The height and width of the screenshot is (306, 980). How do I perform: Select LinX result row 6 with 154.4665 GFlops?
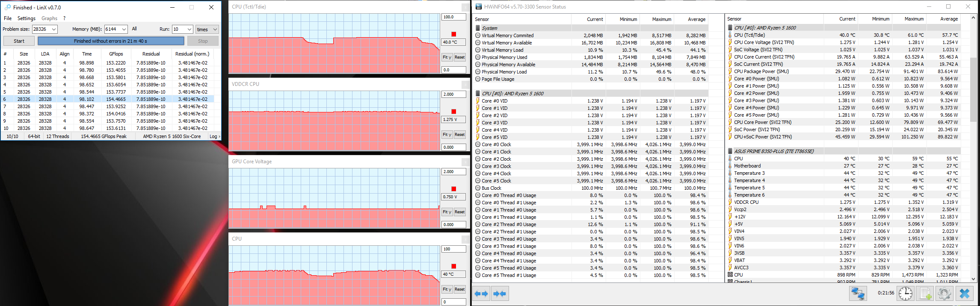107,99
